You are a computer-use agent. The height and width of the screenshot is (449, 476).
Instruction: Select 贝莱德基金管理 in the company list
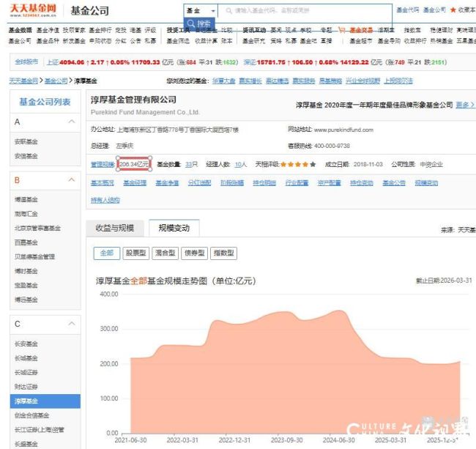pos(34,256)
